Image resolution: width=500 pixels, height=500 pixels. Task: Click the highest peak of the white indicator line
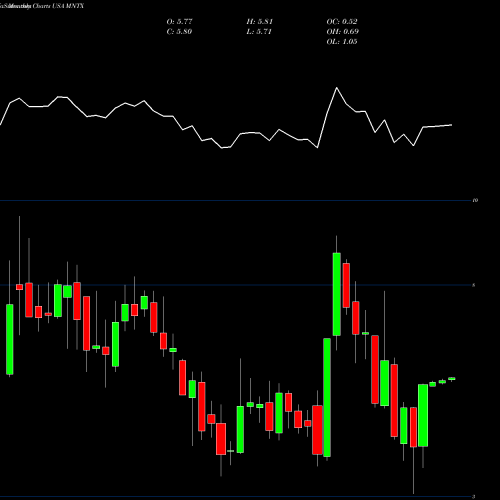coord(336,88)
